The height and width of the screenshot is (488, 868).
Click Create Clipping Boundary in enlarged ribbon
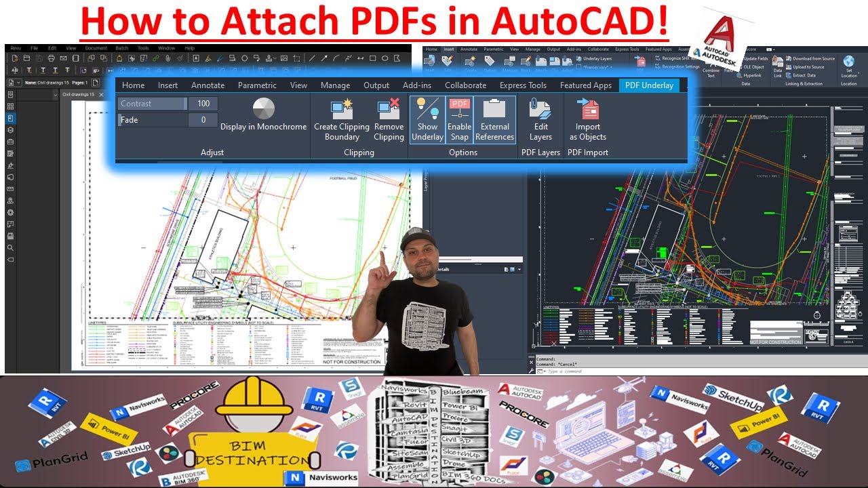pyautogui.click(x=342, y=120)
